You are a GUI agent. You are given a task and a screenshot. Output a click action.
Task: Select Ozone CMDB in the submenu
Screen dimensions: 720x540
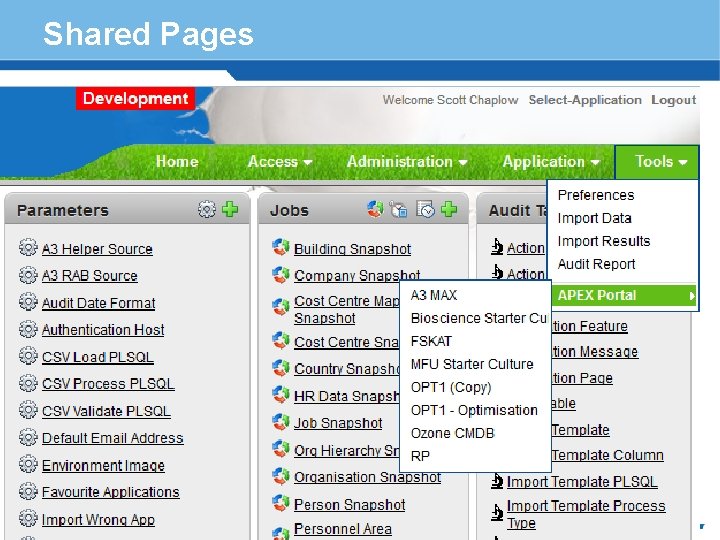click(453, 433)
